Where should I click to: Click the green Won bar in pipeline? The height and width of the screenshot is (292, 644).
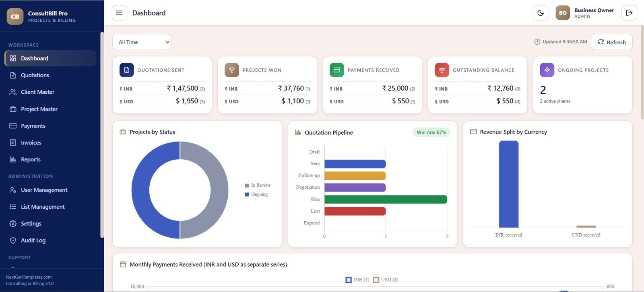tap(386, 199)
